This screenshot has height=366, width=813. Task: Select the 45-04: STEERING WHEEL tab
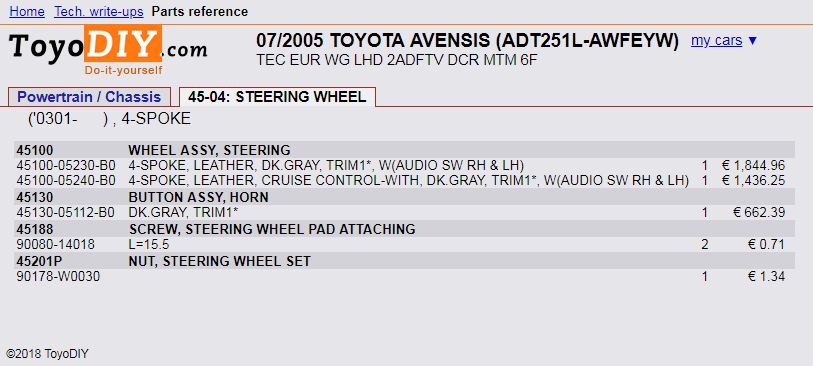click(x=277, y=97)
